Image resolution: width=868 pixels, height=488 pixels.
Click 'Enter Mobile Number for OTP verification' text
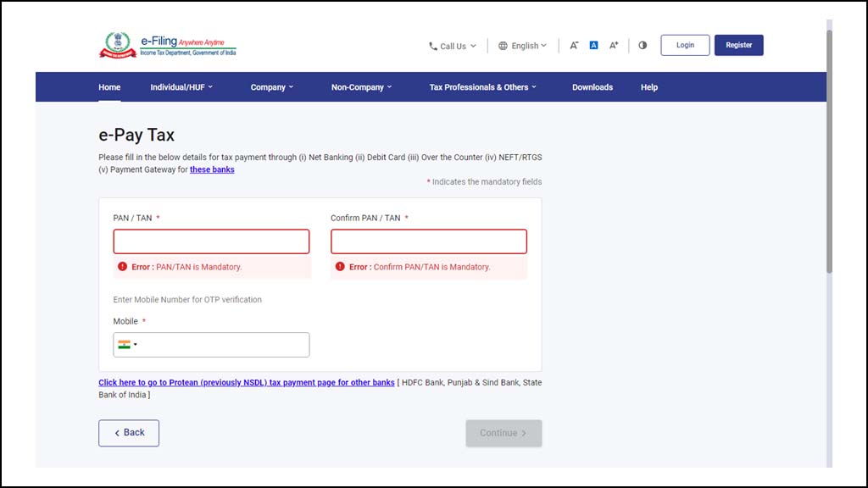point(187,300)
